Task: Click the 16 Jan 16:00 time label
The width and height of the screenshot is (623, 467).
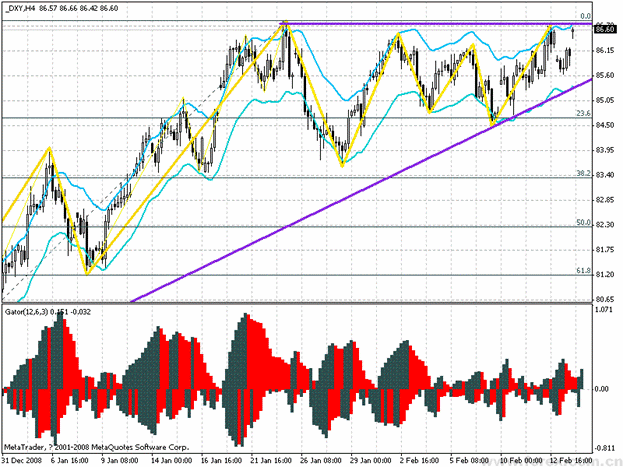Action: pos(221,460)
